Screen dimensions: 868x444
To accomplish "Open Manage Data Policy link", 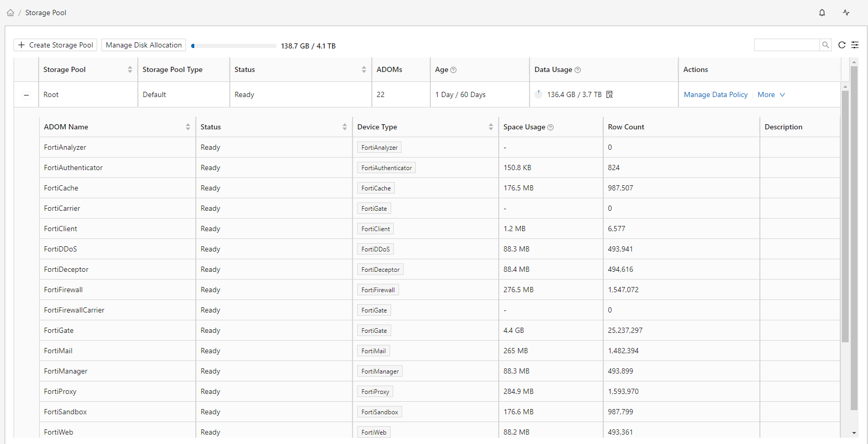I will click(x=715, y=94).
